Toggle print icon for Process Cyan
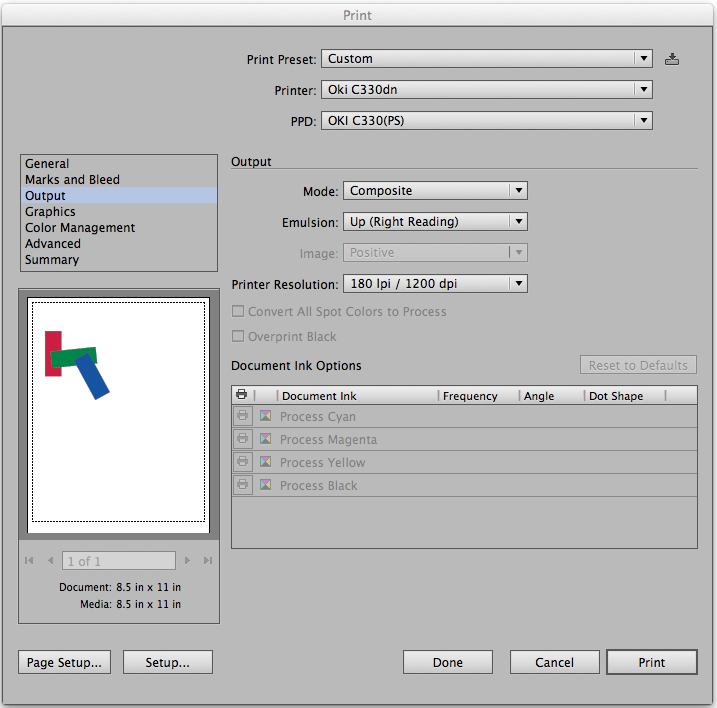Screen dimensions: 717x708 pos(243,416)
